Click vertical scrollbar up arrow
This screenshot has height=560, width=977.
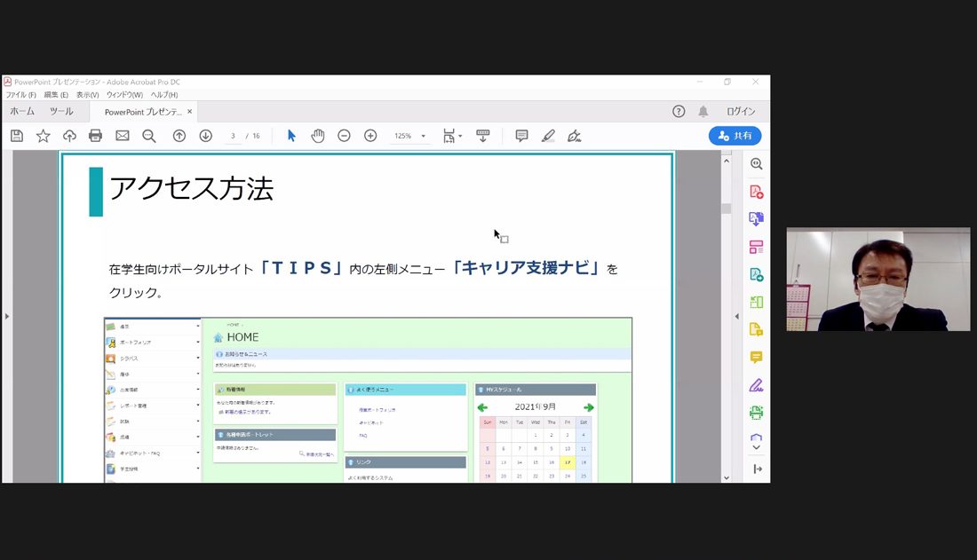[x=727, y=161]
